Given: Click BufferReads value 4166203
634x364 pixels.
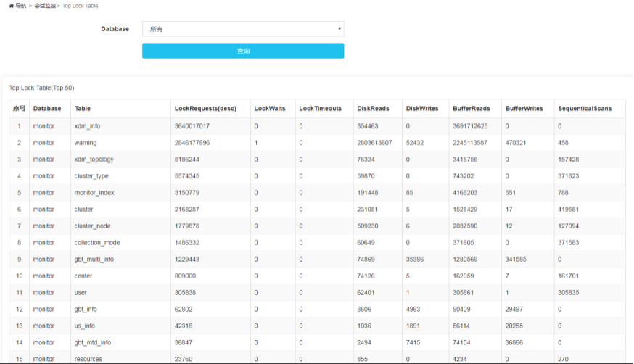Looking at the screenshot, I should tap(465, 193).
